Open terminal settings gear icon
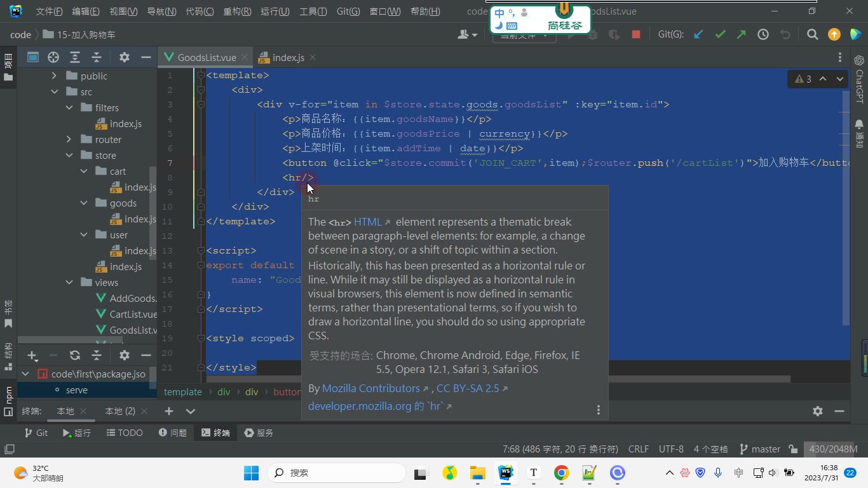 click(818, 411)
